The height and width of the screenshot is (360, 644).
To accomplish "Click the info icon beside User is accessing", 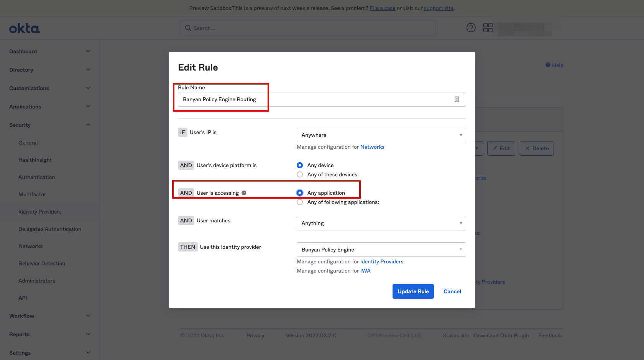I will [244, 193].
